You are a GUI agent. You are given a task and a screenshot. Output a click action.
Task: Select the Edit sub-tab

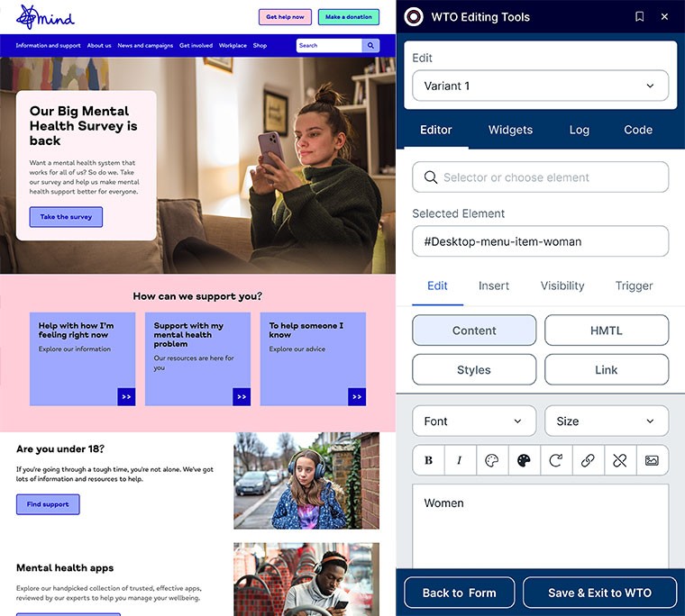pos(437,286)
